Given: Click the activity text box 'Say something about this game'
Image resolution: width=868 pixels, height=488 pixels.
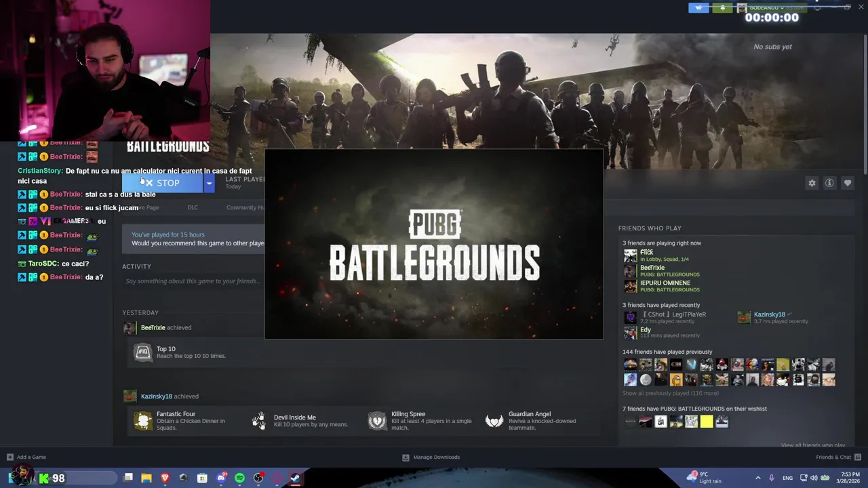Looking at the screenshot, I should (193, 281).
